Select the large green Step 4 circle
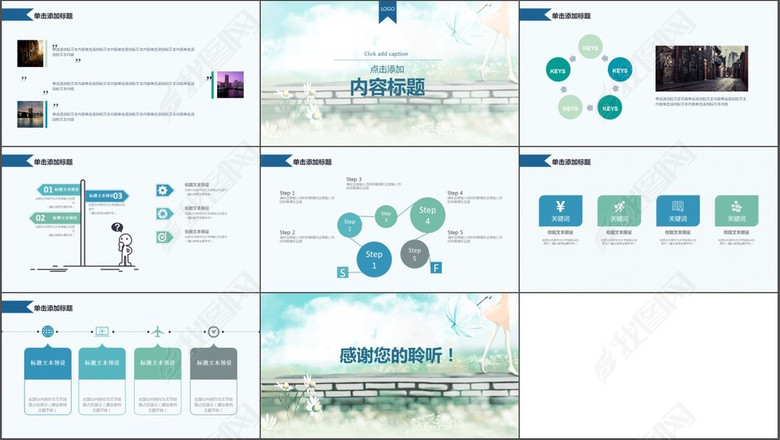Viewport: 780px width, 440px height. pyautogui.click(x=427, y=215)
